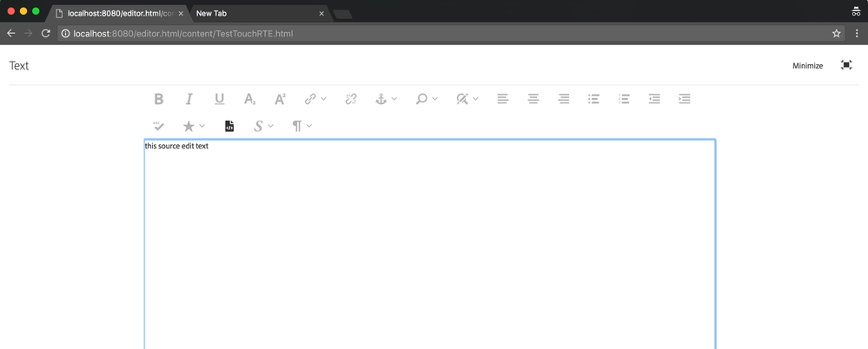Toggle the source edit mode icon
The height and width of the screenshot is (349, 868).
coord(229,126)
